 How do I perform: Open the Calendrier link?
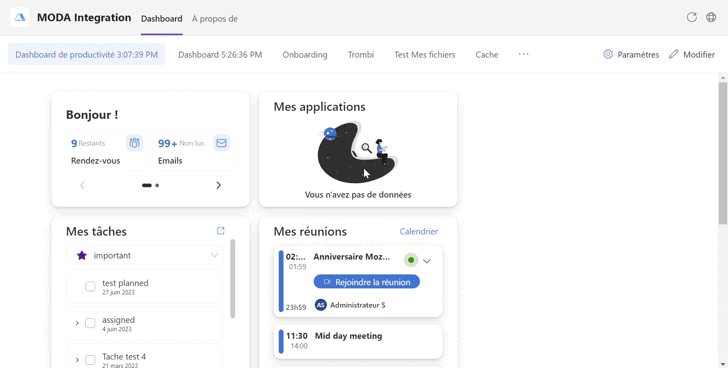(418, 231)
